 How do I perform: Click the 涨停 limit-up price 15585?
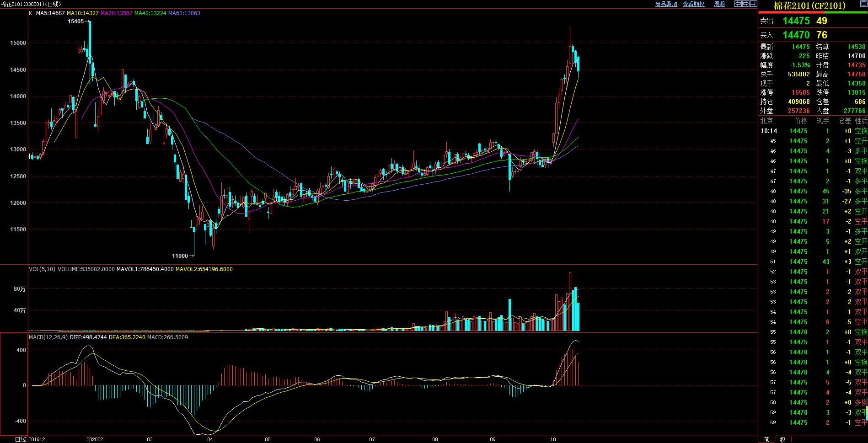pyautogui.click(x=801, y=92)
